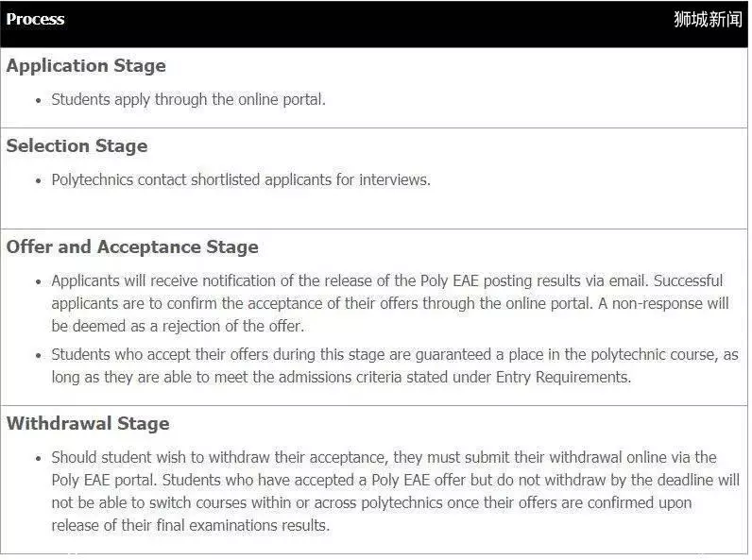Click the 'Poly EAE portal. Students who' line

tap(396, 480)
